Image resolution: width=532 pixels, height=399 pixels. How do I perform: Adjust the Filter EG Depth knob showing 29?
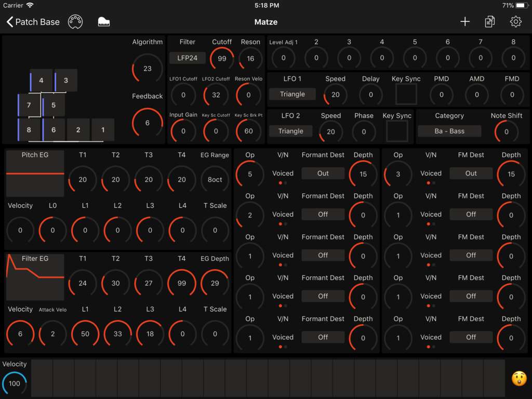tap(215, 283)
